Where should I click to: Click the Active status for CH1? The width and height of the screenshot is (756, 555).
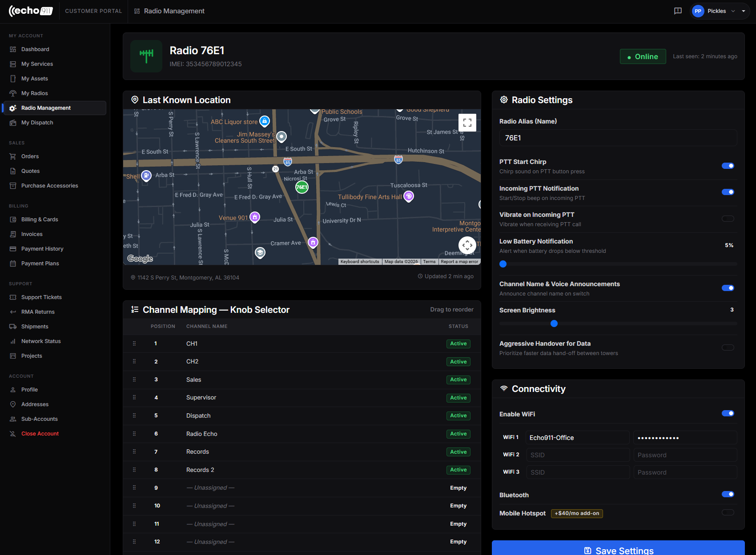tap(458, 343)
